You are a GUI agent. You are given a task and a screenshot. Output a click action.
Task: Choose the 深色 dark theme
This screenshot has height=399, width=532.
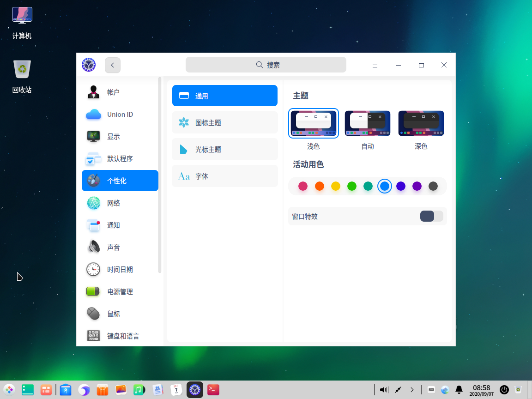tap(421, 123)
